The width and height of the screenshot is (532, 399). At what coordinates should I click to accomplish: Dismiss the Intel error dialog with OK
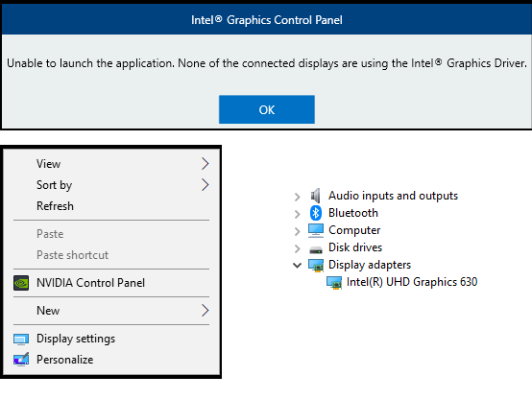(x=267, y=109)
